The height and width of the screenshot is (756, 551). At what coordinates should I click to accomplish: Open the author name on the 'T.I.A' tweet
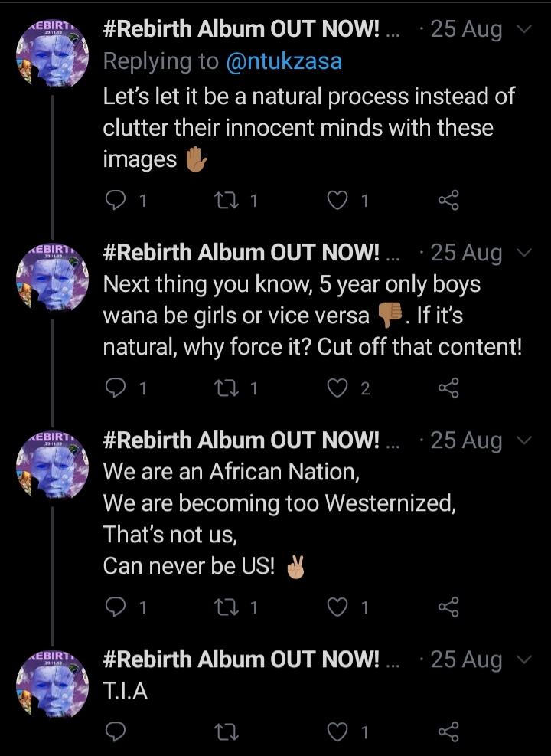[x=241, y=659]
